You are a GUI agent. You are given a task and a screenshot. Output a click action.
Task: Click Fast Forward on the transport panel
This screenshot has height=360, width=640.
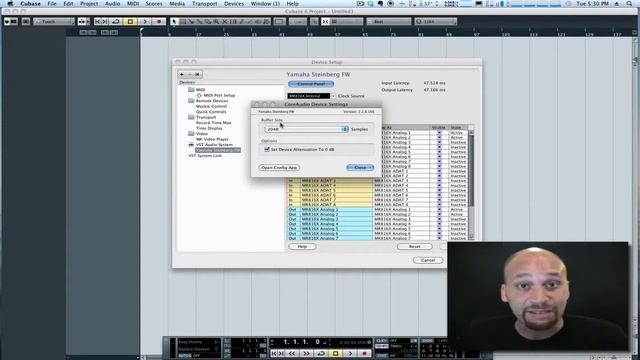tap(307, 353)
